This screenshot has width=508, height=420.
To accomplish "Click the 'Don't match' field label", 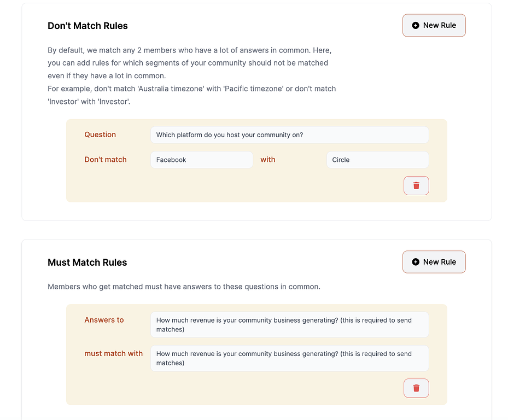I will [x=106, y=160].
